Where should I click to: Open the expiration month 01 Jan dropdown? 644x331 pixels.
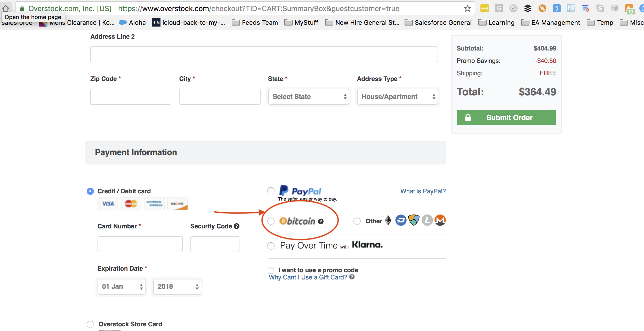(122, 287)
